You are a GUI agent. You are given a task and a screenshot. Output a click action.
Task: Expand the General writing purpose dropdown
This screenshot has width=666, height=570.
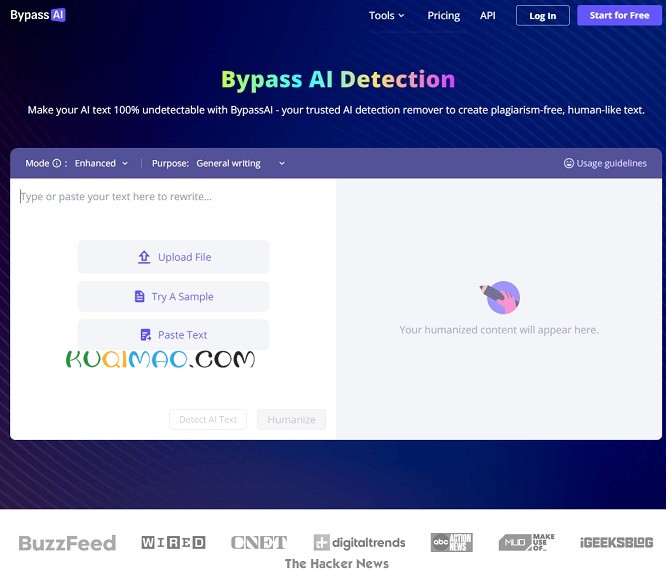(x=240, y=164)
